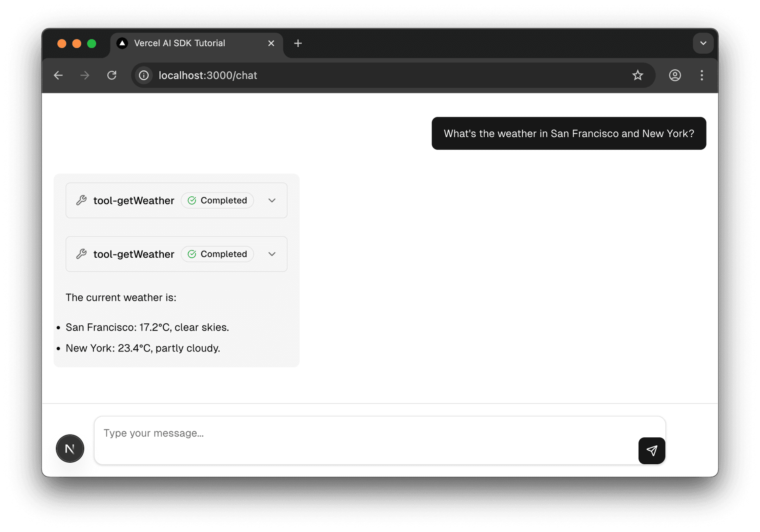Click the site info icon in address bar

[143, 75]
